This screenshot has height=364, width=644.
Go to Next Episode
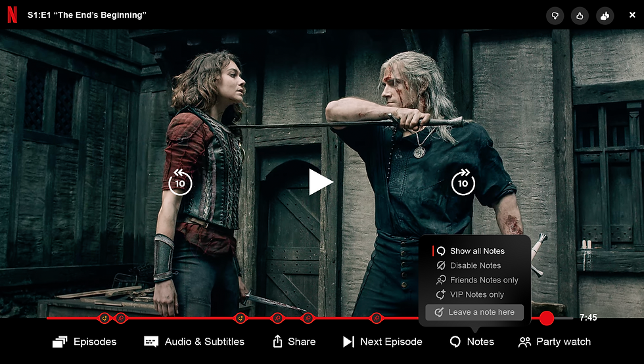(382, 342)
